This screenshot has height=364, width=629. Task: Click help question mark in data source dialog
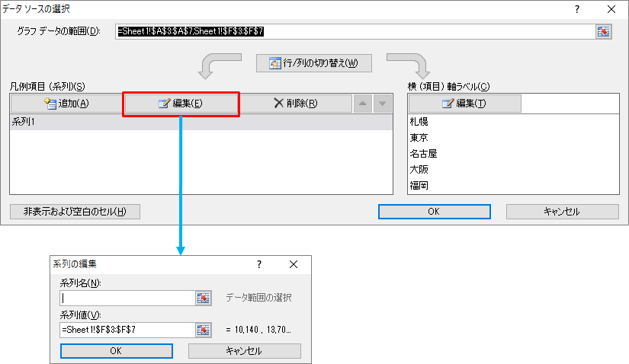coord(576,9)
